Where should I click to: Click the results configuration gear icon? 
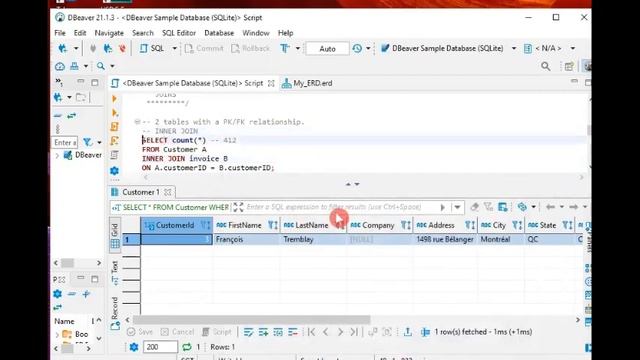click(133, 347)
